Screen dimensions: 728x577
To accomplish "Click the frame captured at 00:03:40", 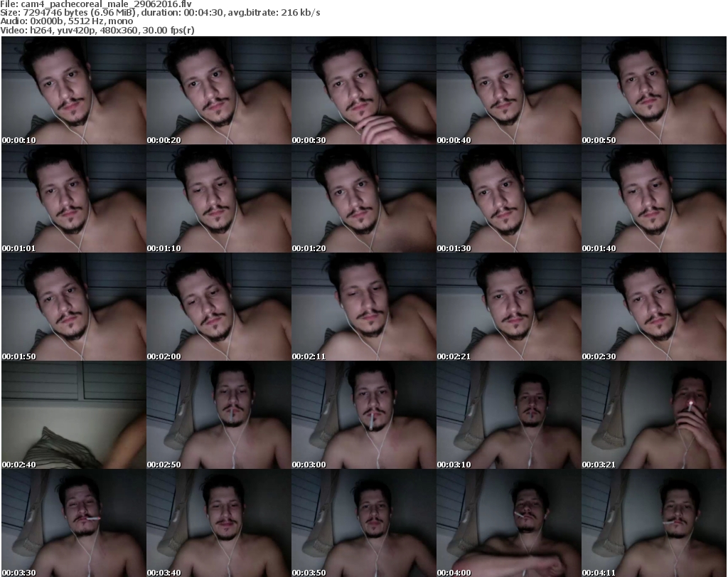I will [x=219, y=523].
